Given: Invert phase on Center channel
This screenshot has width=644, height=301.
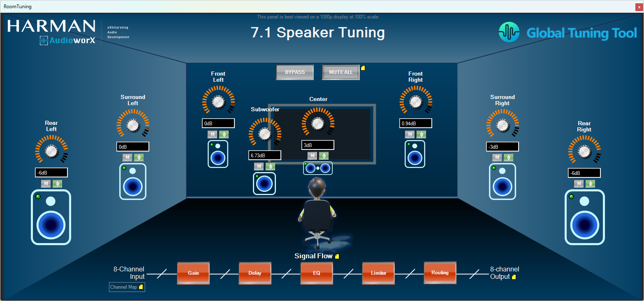Looking at the screenshot, I should tap(324, 156).
